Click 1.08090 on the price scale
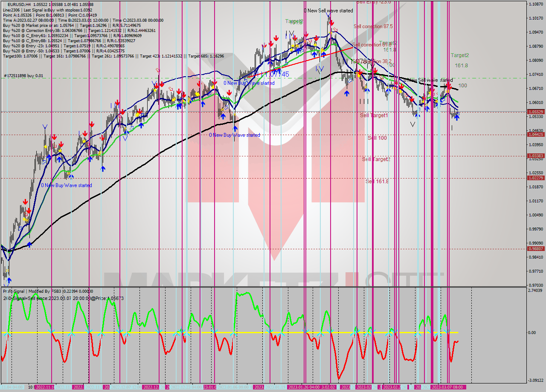Screen dimensions: 546x392 point(536,61)
